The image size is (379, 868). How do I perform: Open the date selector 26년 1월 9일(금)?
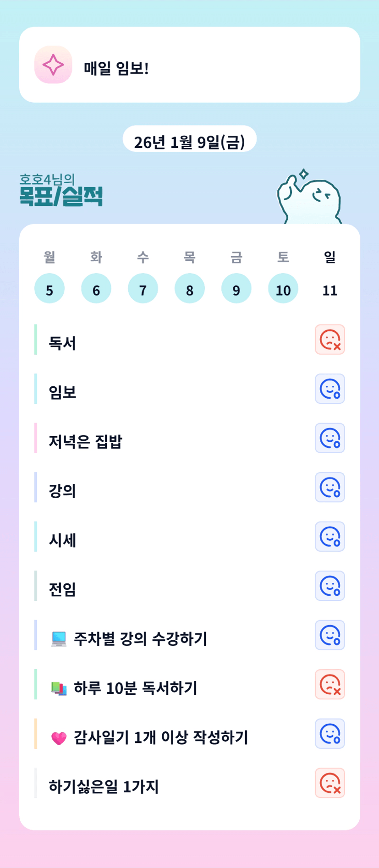pyautogui.click(x=189, y=142)
